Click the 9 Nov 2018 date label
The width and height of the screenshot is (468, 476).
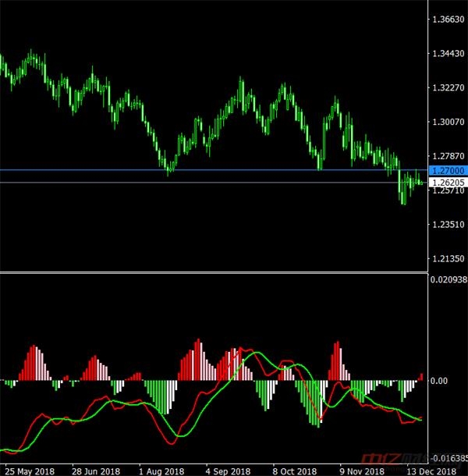coord(362,471)
